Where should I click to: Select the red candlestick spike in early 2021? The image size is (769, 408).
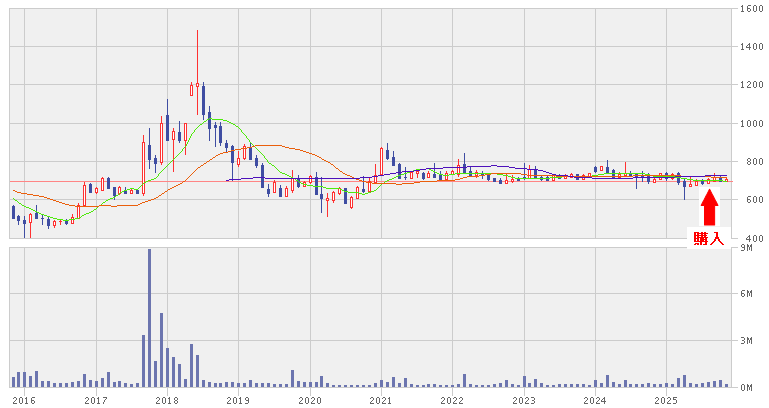click(x=382, y=155)
